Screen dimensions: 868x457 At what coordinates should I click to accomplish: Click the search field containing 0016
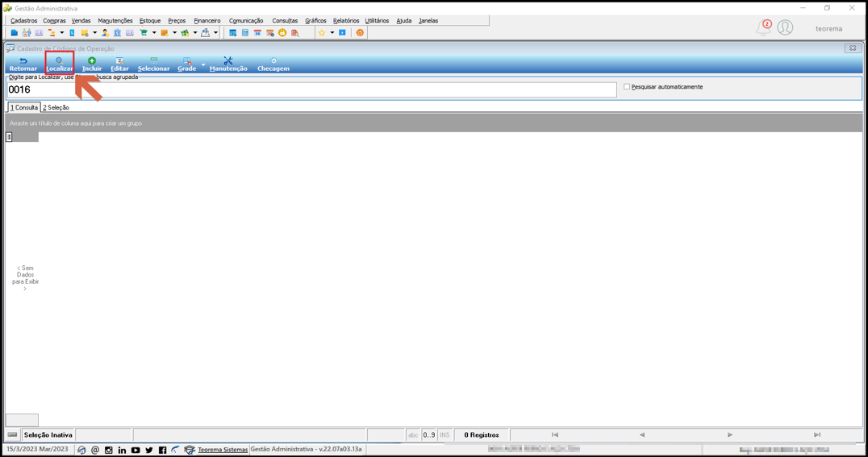pyautogui.click(x=311, y=89)
